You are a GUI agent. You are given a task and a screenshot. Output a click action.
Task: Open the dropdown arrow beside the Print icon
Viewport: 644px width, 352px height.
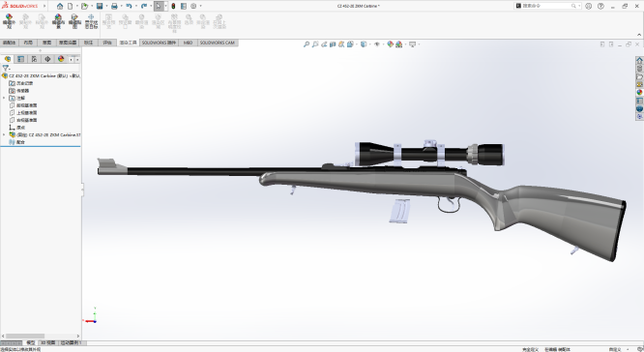[121, 6]
